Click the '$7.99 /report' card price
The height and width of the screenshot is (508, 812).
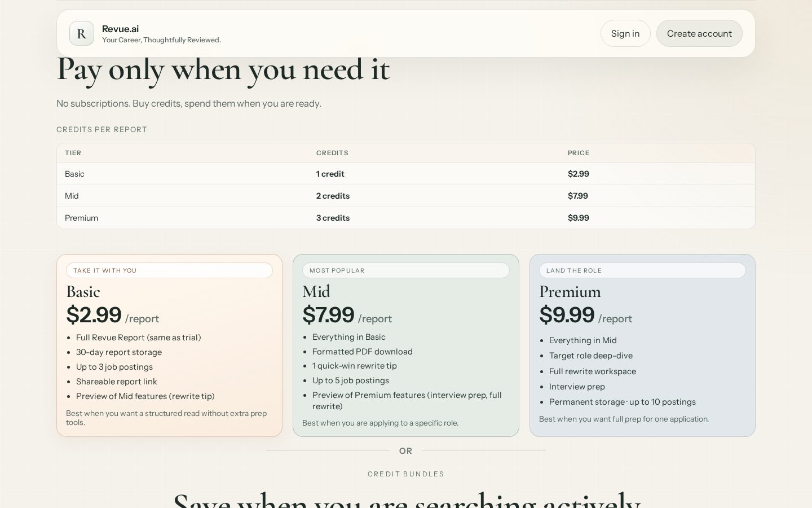pyautogui.click(x=347, y=315)
